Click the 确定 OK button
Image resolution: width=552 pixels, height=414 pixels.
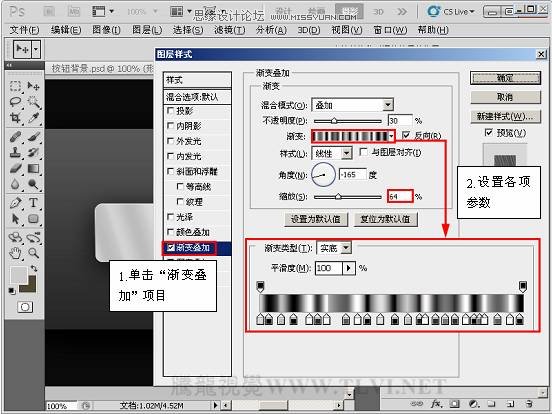click(x=505, y=78)
